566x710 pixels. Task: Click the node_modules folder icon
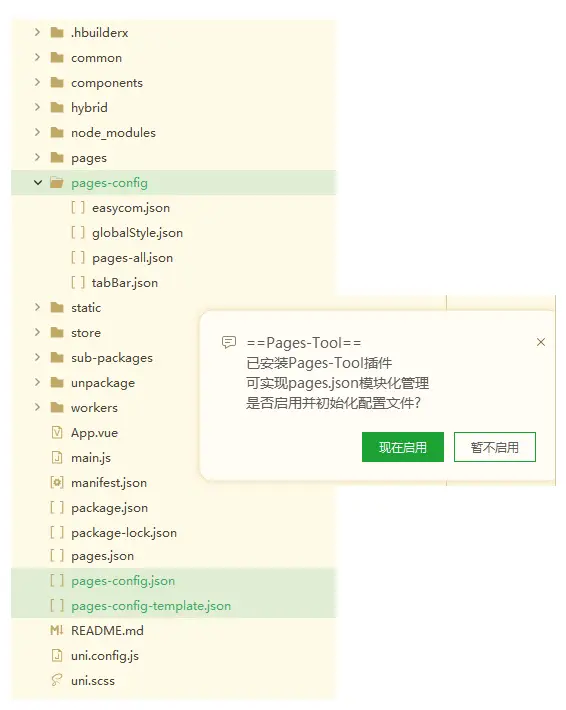pos(57,132)
